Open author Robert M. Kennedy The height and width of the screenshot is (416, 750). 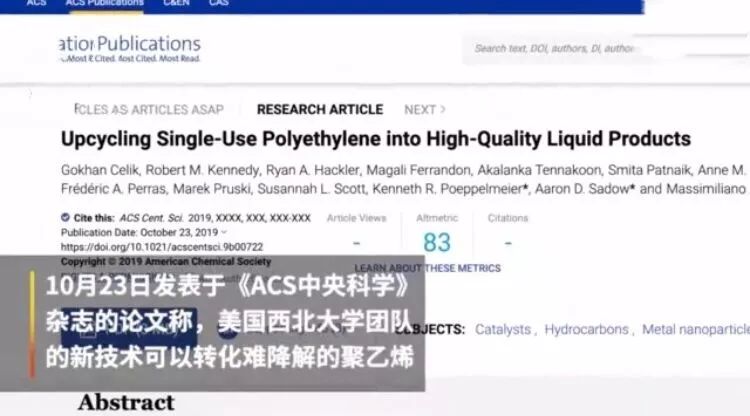pos(202,170)
